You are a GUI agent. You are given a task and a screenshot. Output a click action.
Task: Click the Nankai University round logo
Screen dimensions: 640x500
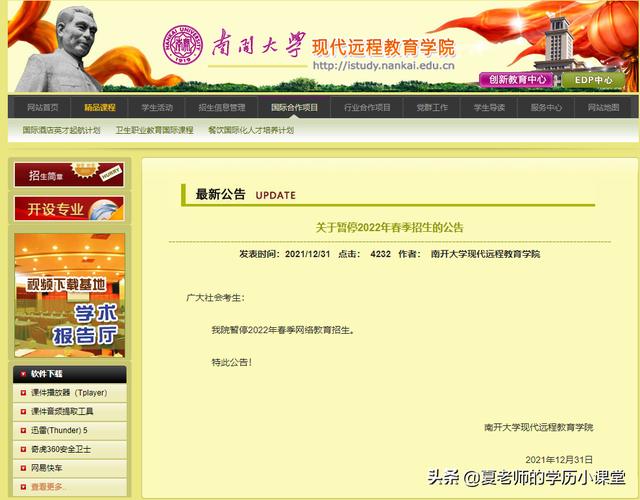click(183, 44)
